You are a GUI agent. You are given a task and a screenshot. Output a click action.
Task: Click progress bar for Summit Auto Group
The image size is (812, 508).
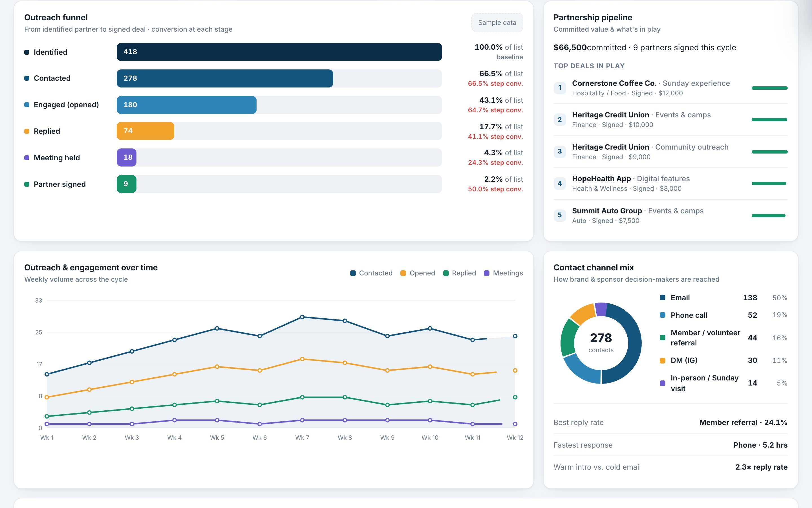(769, 216)
